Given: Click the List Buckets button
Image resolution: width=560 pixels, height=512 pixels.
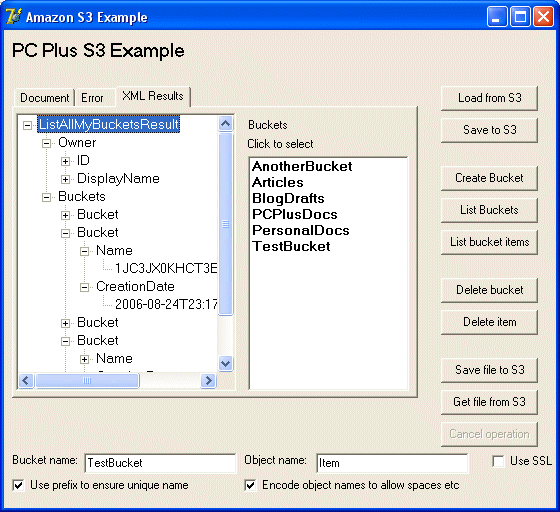Looking at the screenshot, I should tap(489, 210).
